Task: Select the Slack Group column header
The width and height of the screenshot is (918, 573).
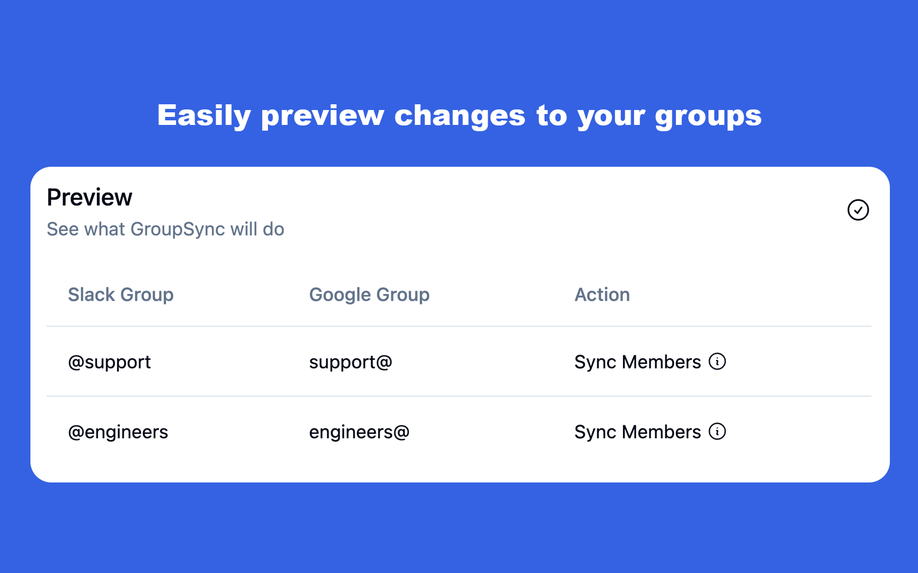Action: [121, 294]
